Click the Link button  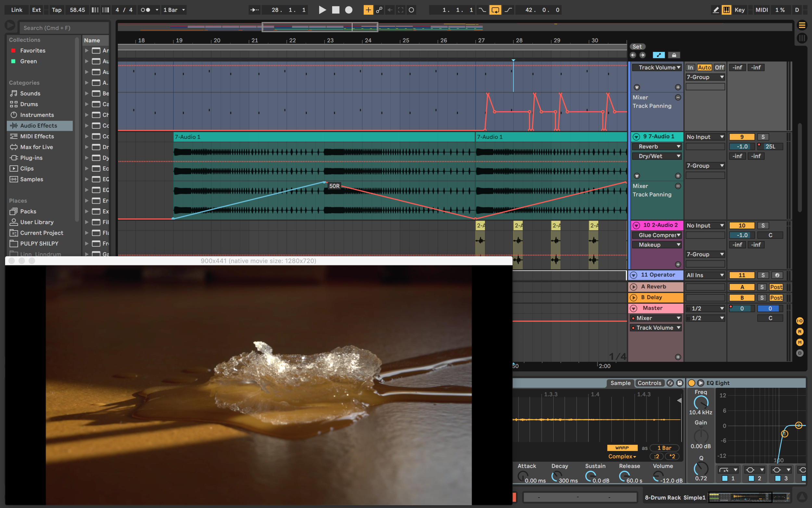click(x=17, y=10)
